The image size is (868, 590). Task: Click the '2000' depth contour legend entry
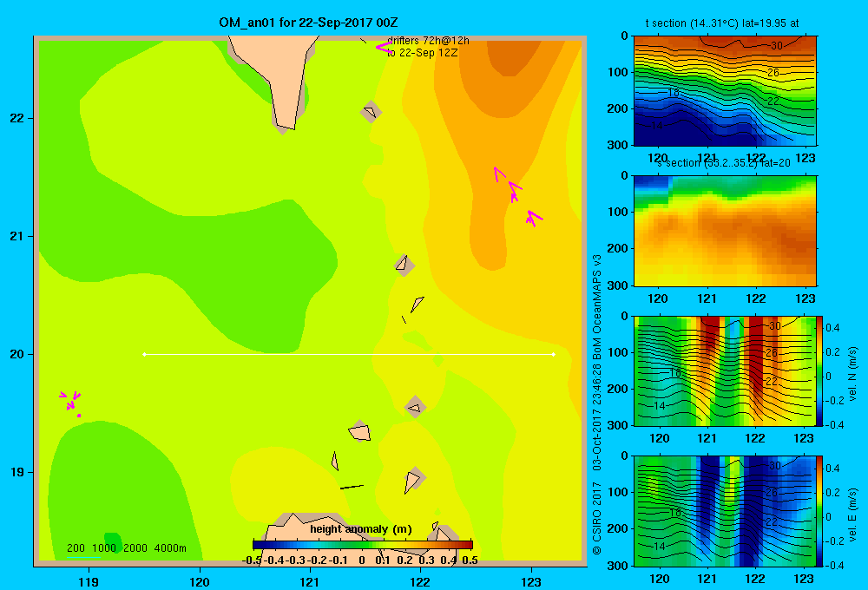tap(135, 548)
